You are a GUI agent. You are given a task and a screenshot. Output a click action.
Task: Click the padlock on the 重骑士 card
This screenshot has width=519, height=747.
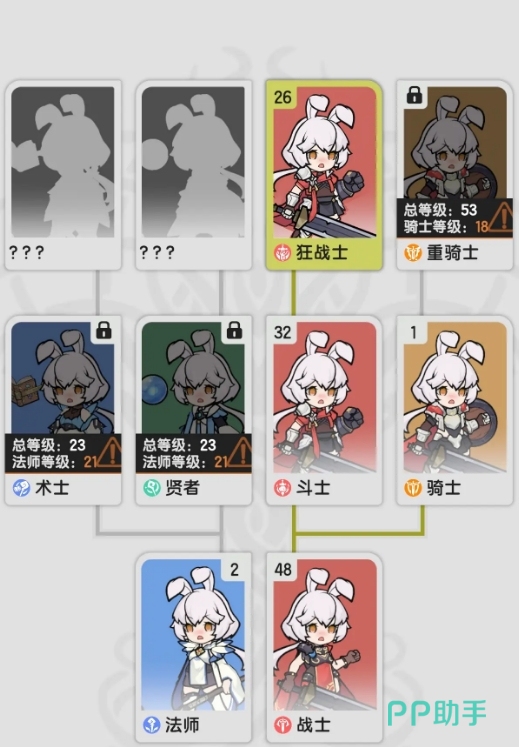414,95
